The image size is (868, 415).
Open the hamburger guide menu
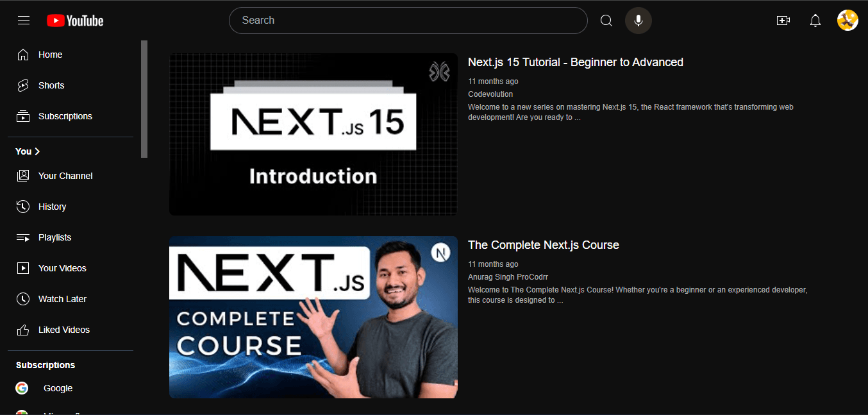[24, 21]
